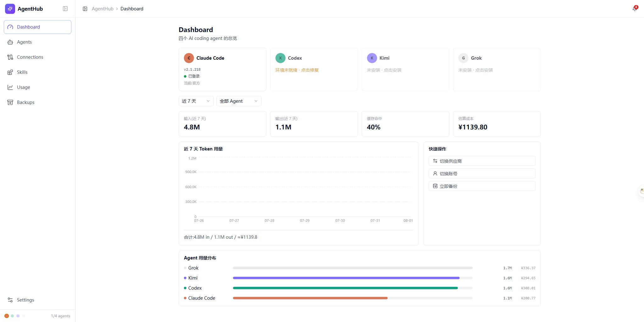Click the 近 7 天 Token 用量 chart title
The width and height of the screenshot is (644, 322).
coord(203,149)
